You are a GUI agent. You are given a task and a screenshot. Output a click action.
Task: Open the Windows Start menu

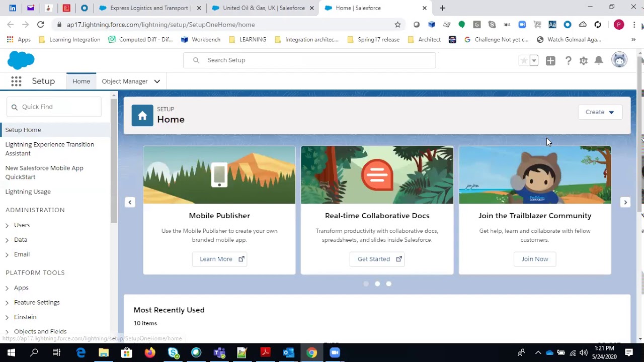tap(11, 352)
